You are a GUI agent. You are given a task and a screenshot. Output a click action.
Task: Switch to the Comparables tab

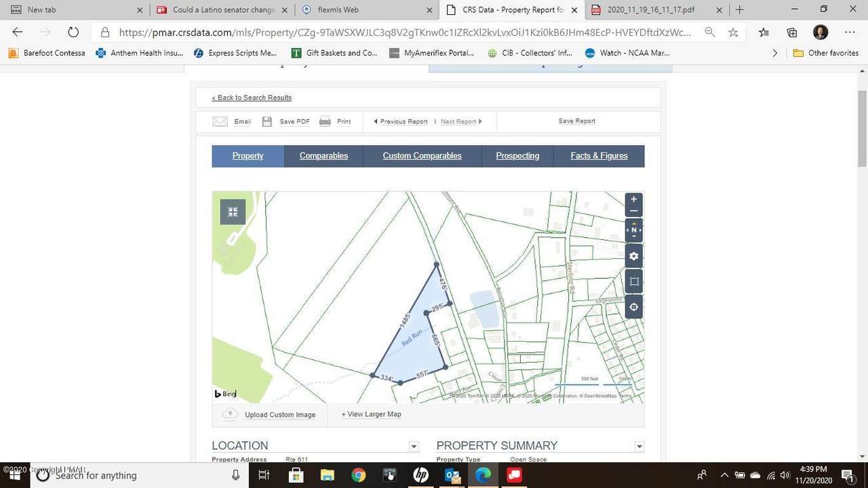[x=323, y=156]
